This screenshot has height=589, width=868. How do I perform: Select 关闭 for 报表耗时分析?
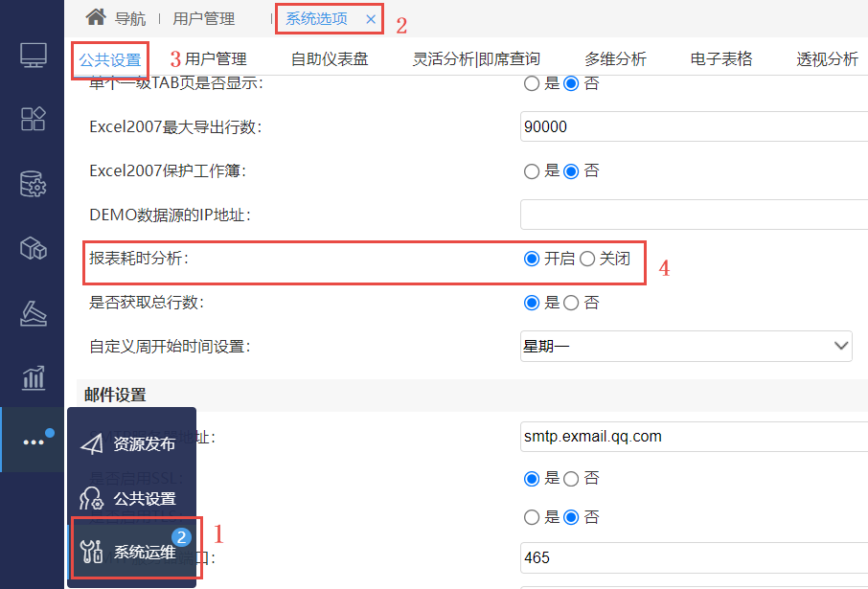coord(587,259)
